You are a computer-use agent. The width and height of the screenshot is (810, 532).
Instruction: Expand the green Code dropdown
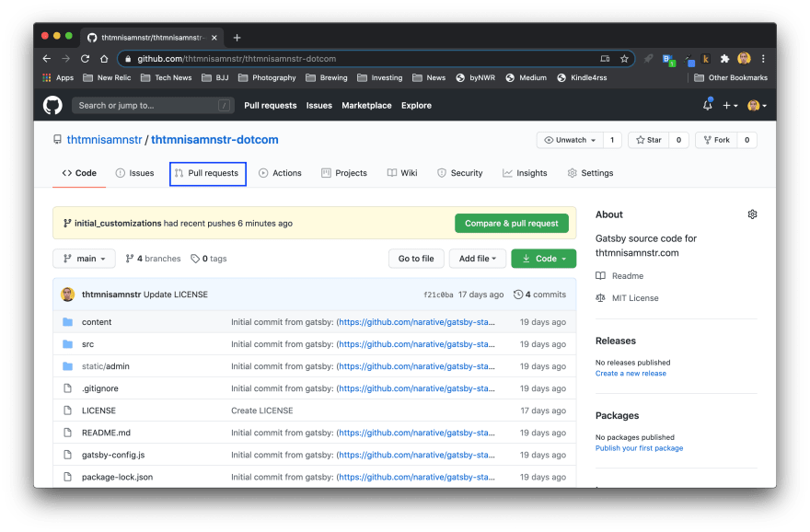(543, 259)
